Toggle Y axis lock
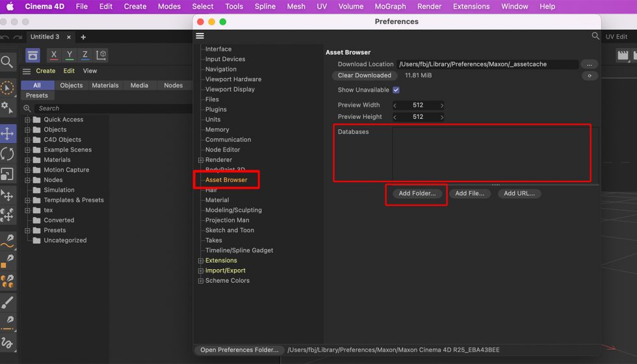637x364 pixels. pyautogui.click(x=70, y=55)
